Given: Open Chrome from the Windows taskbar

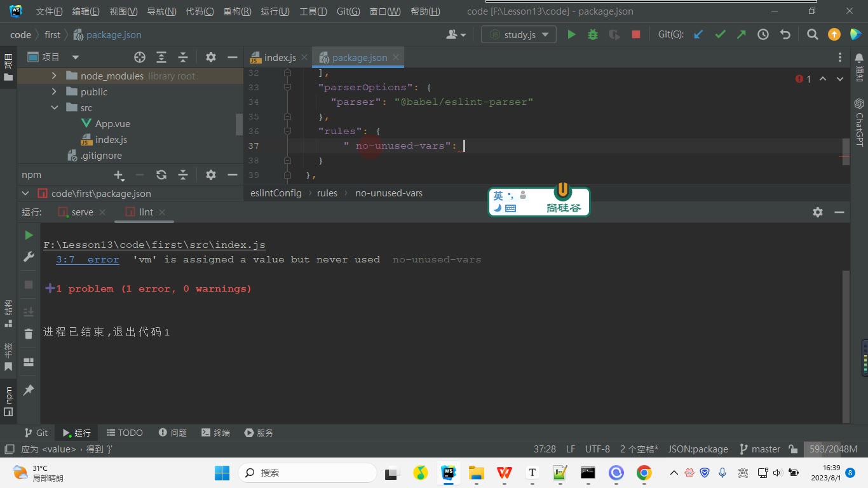Looking at the screenshot, I should pyautogui.click(x=644, y=473).
